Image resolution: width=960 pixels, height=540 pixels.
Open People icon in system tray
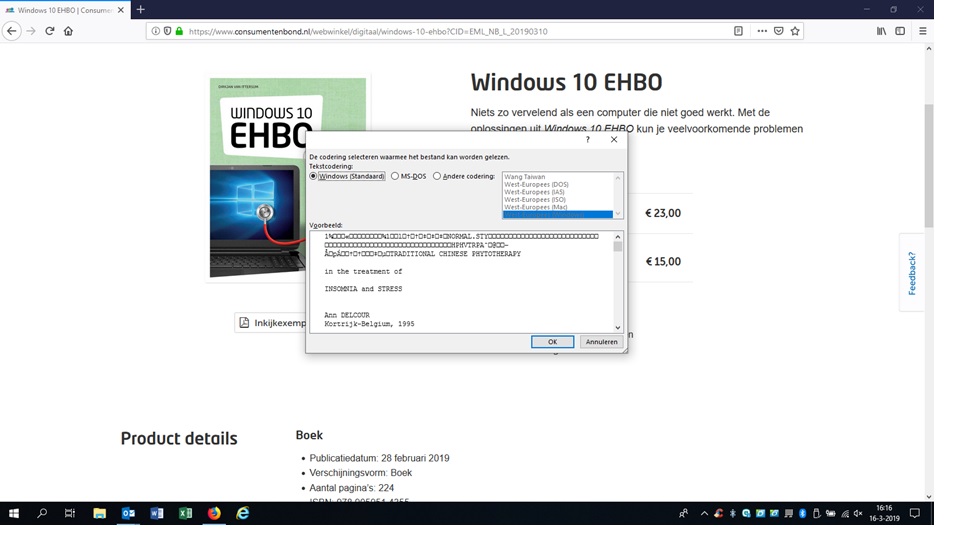click(x=683, y=513)
